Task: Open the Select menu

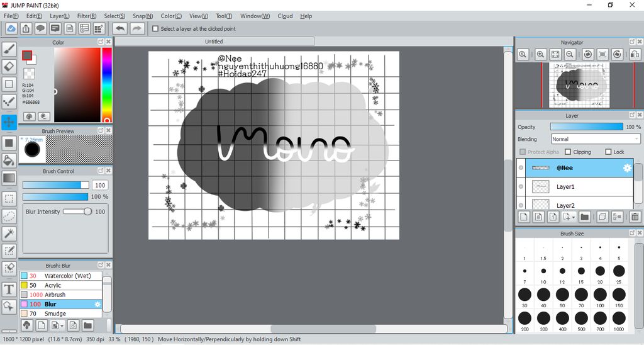Action: pyautogui.click(x=114, y=16)
